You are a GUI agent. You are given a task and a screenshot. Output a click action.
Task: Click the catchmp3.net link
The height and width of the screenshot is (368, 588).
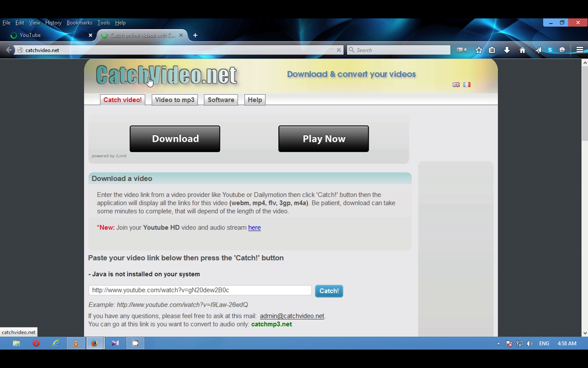[271, 324]
